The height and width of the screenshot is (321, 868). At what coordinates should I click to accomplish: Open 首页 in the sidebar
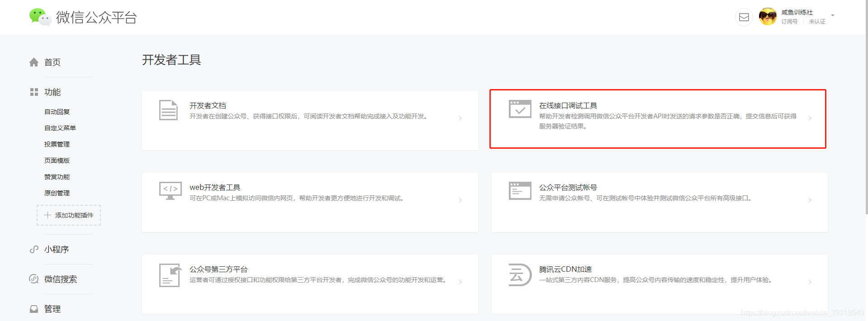[52, 62]
